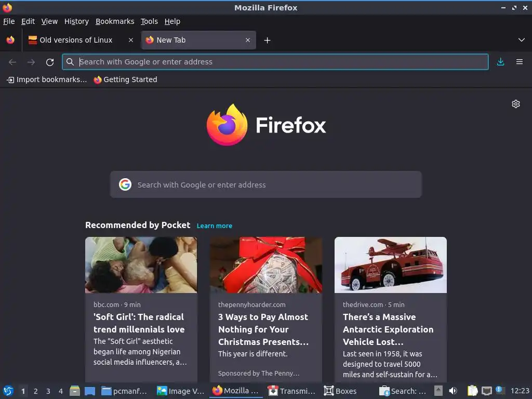
Task: Open new tab personalize gear icon
Action: pyautogui.click(x=516, y=104)
